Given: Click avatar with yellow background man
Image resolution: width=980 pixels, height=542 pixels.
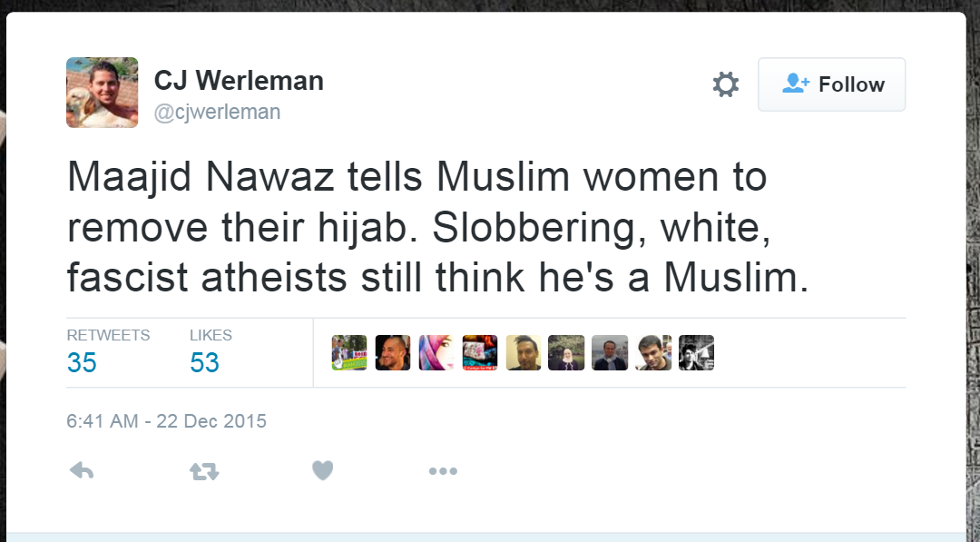Looking at the screenshot, I should (524, 353).
